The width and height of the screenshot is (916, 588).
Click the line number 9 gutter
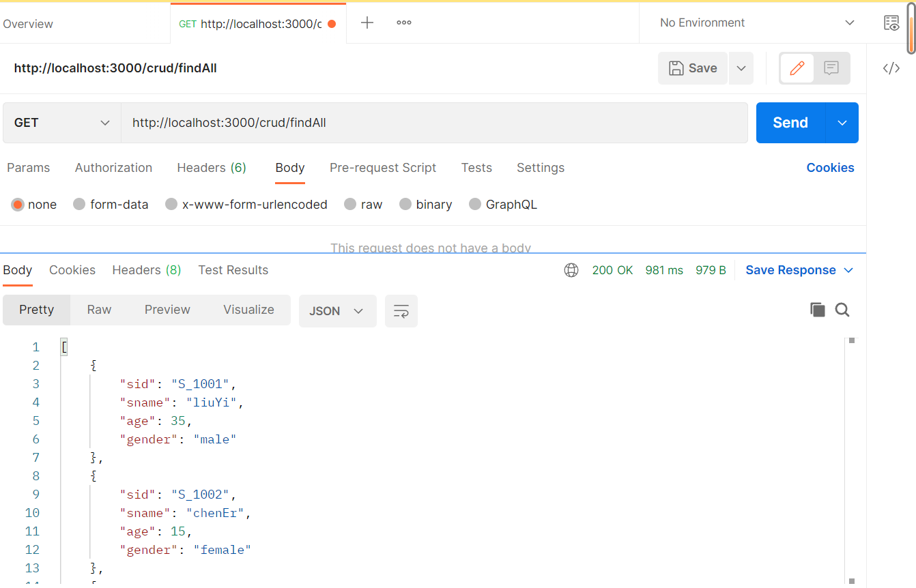click(x=36, y=495)
